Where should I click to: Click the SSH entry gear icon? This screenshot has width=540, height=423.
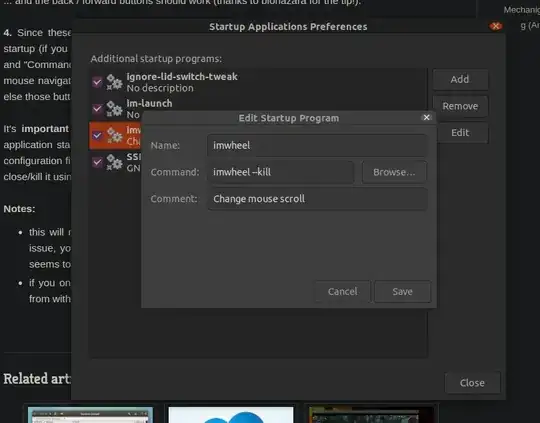(x=114, y=162)
